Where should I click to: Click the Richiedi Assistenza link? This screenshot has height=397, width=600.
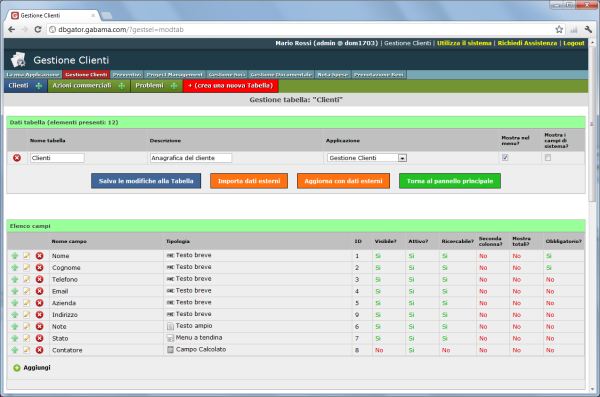point(527,43)
